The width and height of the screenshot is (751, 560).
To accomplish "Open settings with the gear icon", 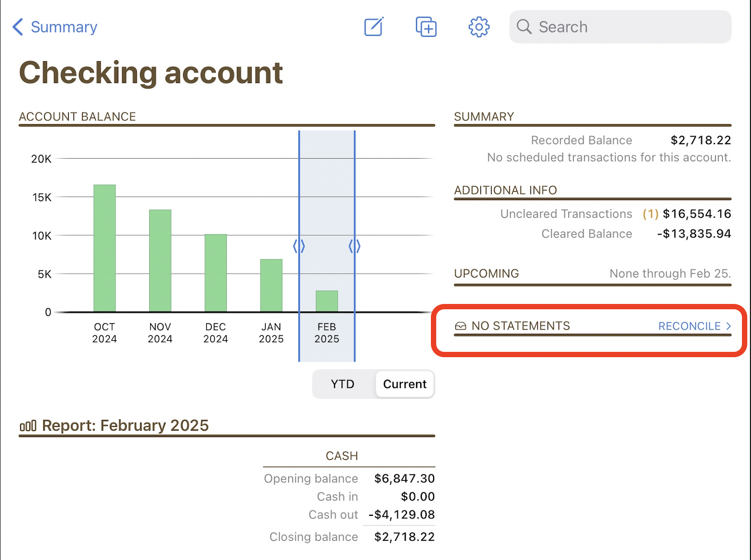I will tap(479, 27).
